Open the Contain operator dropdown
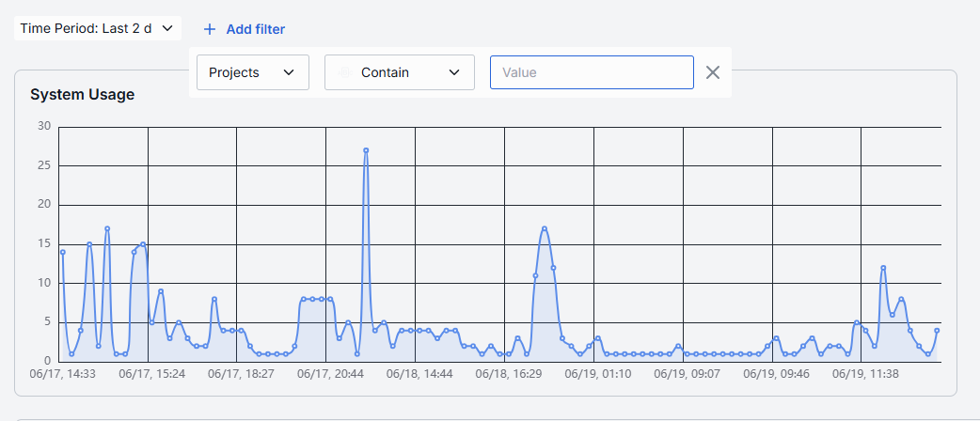The image size is (980, 421). [x=400, y=72]
